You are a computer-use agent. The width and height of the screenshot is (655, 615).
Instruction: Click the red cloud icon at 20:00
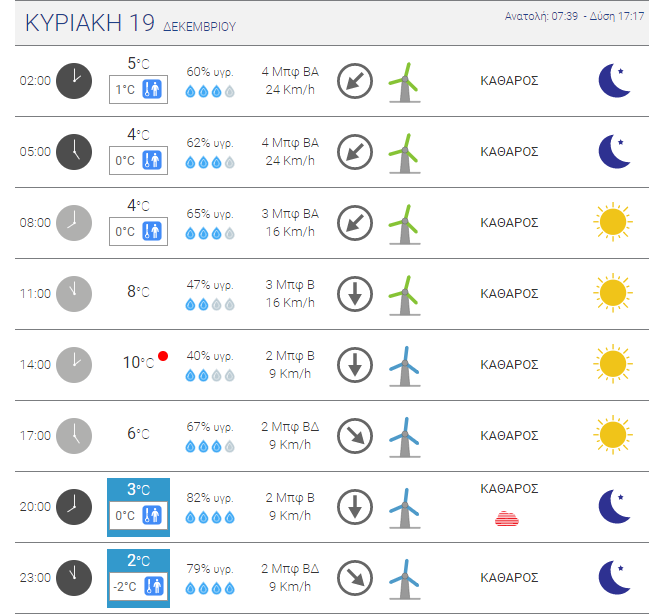(507, 518)
